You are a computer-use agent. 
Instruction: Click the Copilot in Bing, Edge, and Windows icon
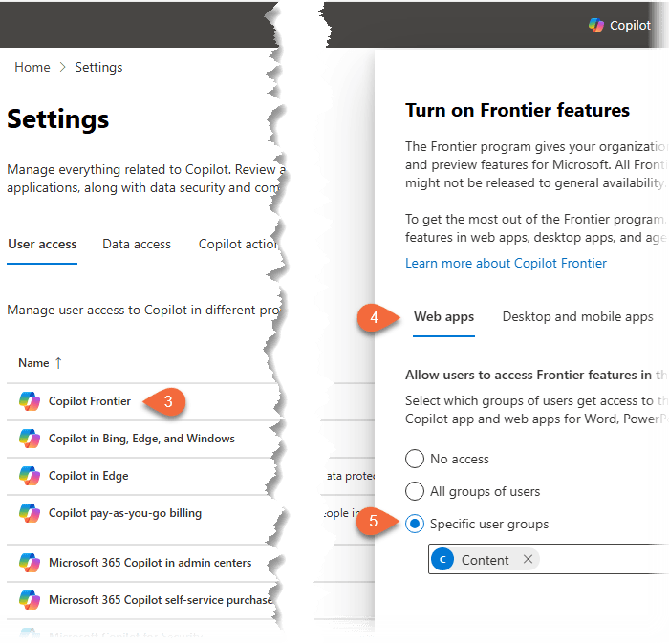click(30, 439)
